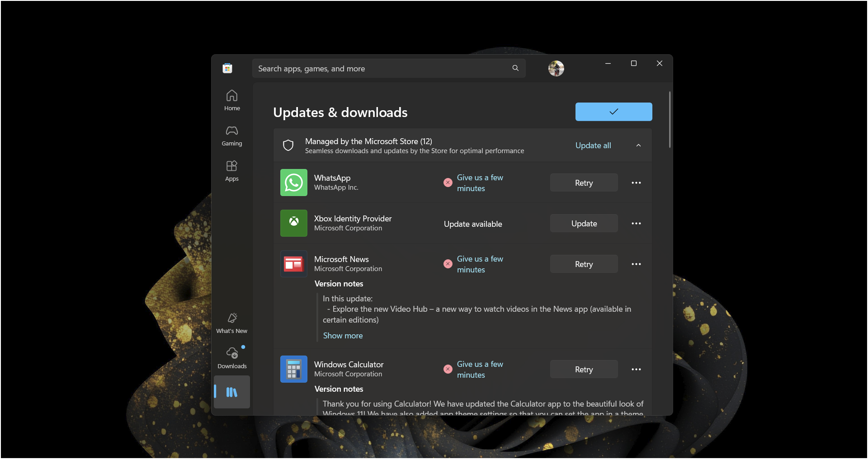Screen dimensions: 868x459
Task: Open more options for Windows Calculator
Action: pos(636,369)
